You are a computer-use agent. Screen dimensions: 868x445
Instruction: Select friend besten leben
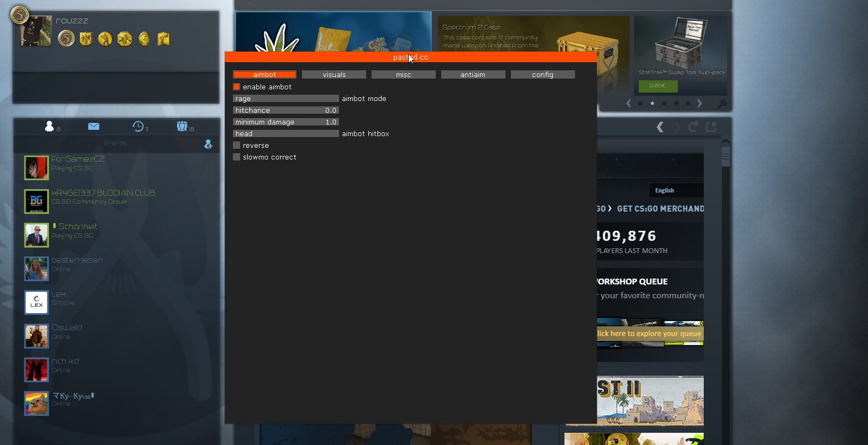(116, 268)
